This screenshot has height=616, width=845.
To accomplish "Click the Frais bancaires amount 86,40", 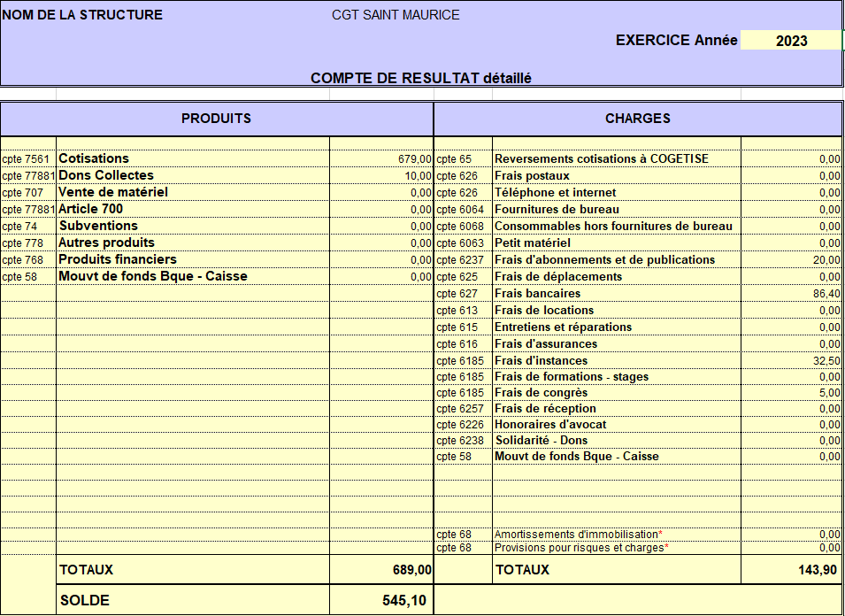I will [791, 294].
